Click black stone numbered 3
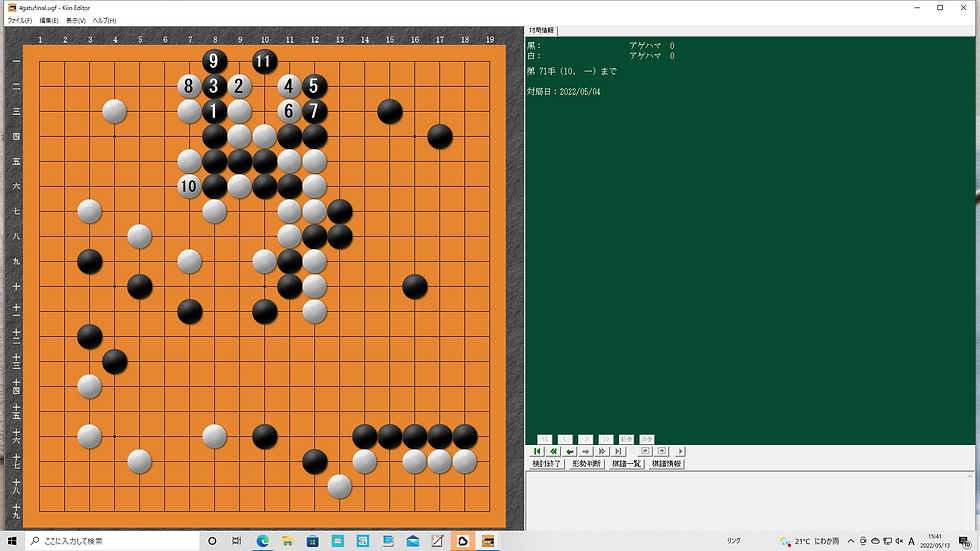This screenshot has height=551, width=980. pos(214,86)
